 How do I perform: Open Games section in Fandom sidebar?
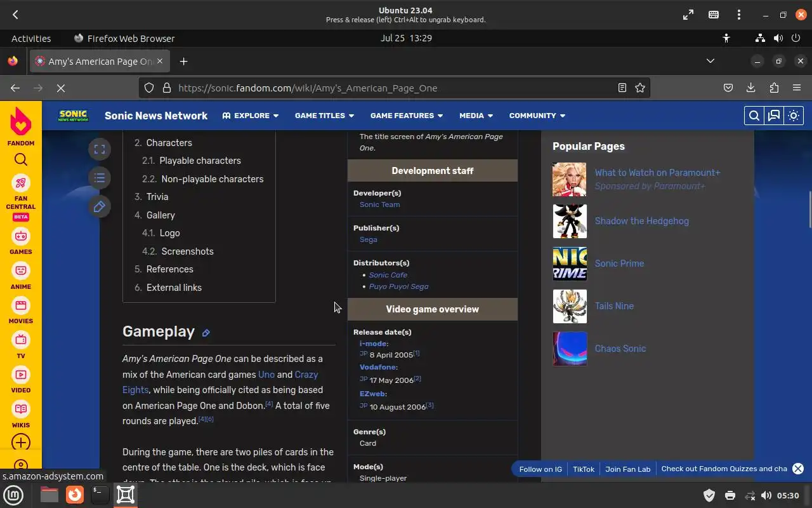click(x=21, y=236)
